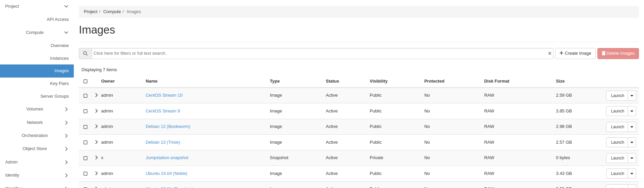Clear the search filter with the X icon
The height and width of the screenshot is (188, 644).
point(550,53)
